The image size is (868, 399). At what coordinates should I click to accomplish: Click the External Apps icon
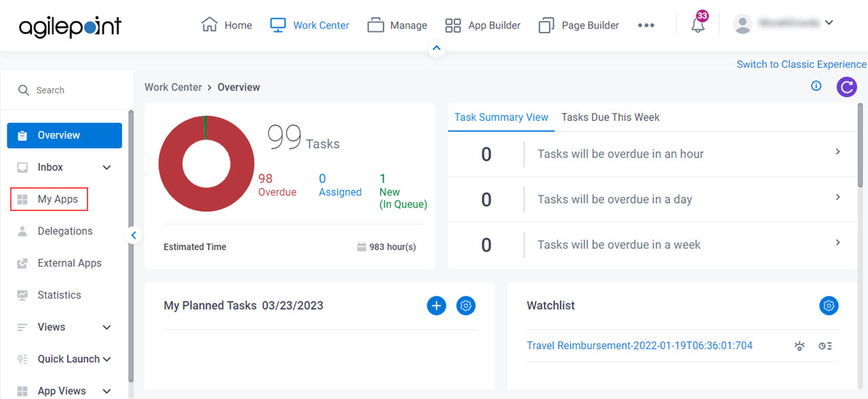click(22, 263)
